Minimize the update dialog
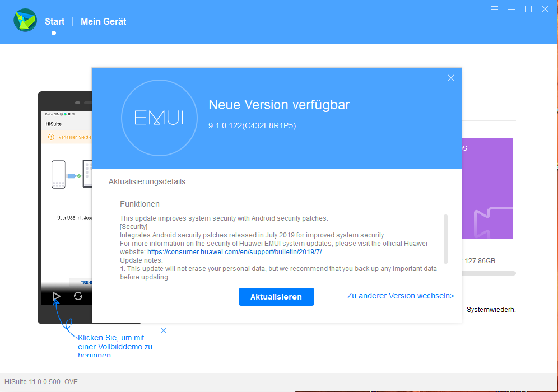Viewport: 558px width, 392px height. point(438,78)
